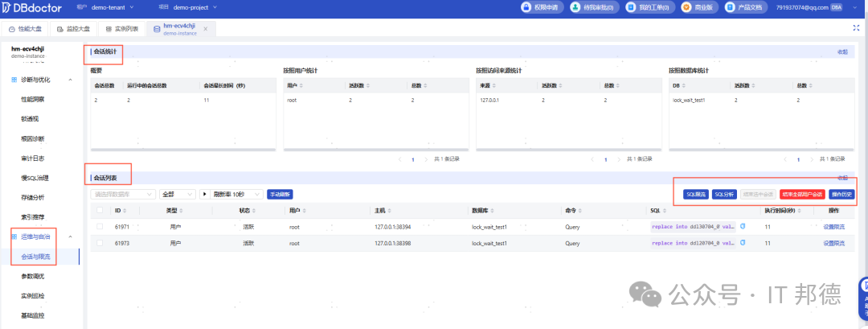Sort session list by SQL column
Screen dimensions: 868x329
point(663,211)
